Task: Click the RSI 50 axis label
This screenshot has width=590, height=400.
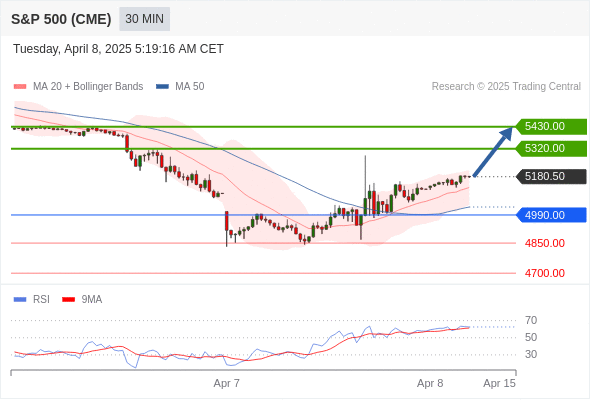Action: (x=531, y=338)
